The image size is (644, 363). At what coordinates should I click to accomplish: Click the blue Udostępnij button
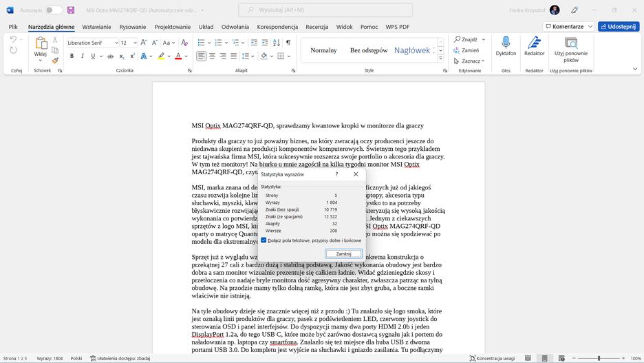pyautogui.click(x=618, y=26)
